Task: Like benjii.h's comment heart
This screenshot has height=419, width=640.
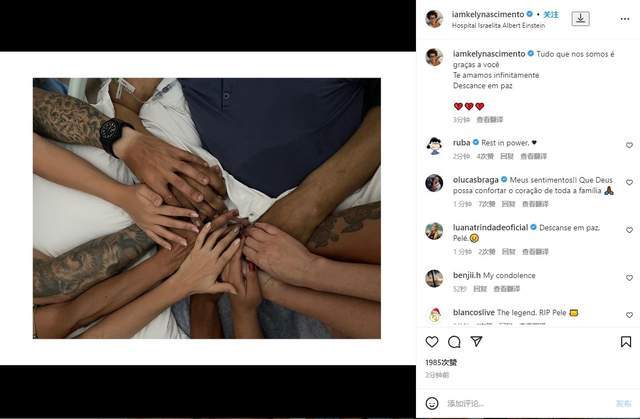Action: click(629, 278)
